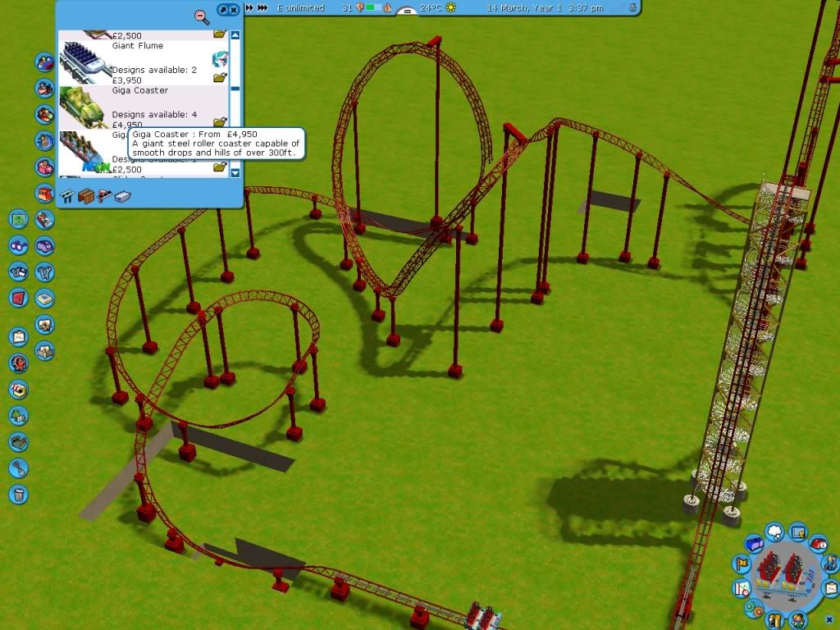
Task: Click the double-arrow fast forward button
Action: (249, 7)
